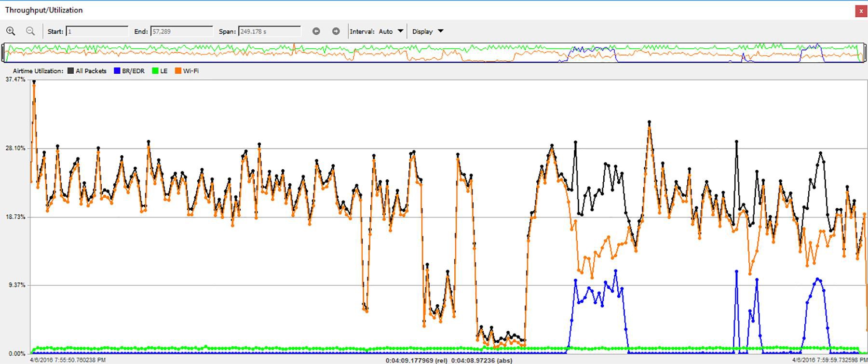
Task: Click the 18.73% axis label
Action: 15,217
